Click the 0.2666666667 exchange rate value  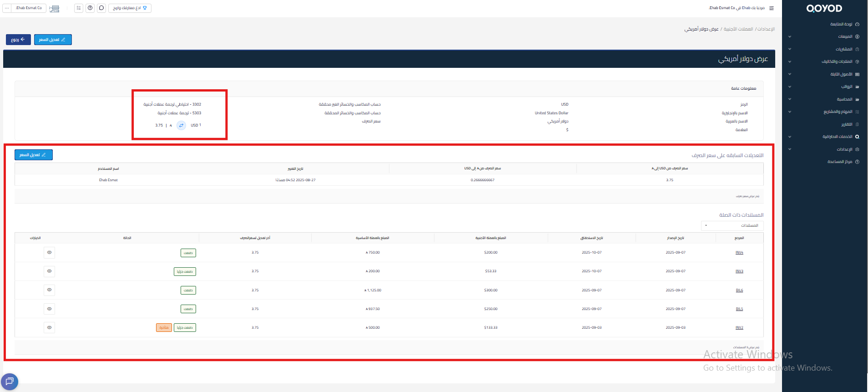coord(482,180)
